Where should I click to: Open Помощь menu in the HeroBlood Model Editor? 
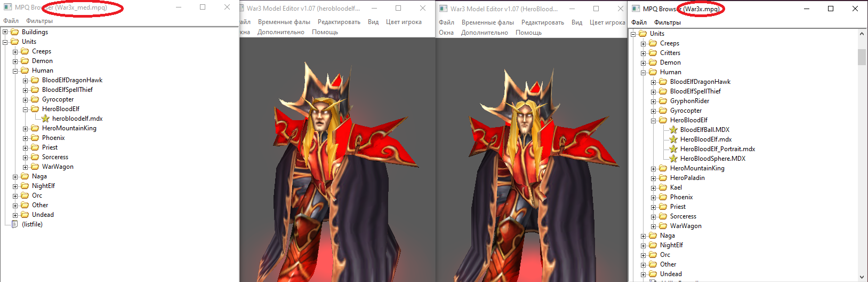click(529, 33)
